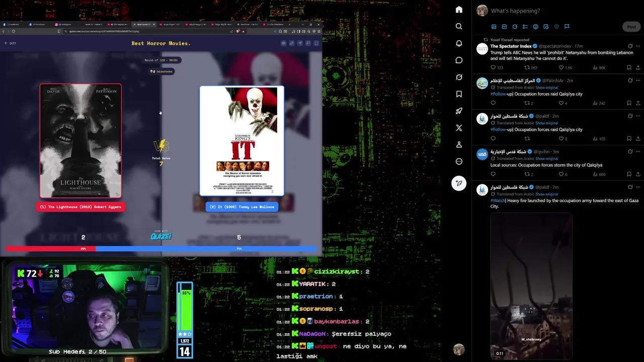Open more options on @paldf 2m raid post

click(638, 116)
